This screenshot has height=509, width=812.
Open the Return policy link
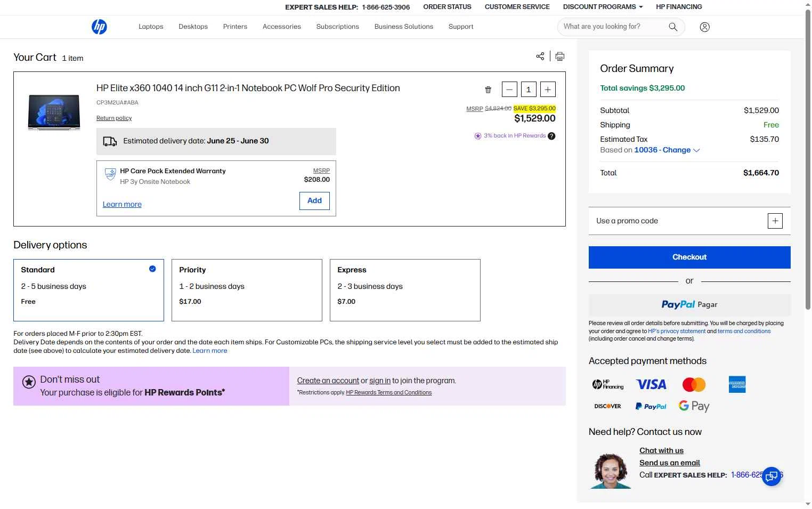pos(114,118)
